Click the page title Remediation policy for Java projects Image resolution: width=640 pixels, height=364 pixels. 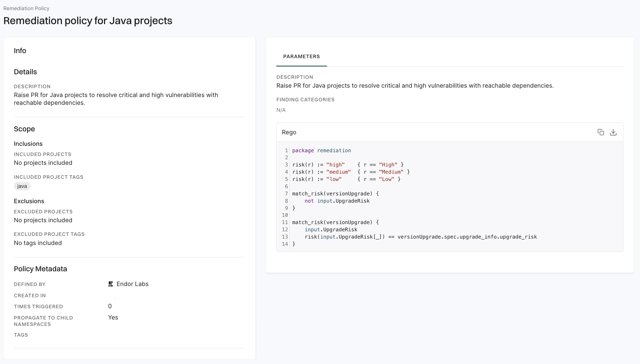(x=88, y=21)
